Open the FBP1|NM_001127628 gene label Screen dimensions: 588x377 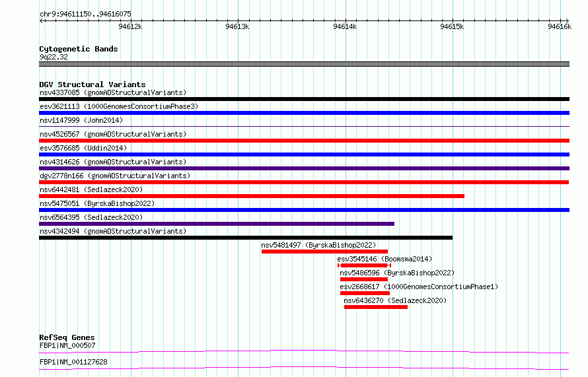tap(73, 362)
